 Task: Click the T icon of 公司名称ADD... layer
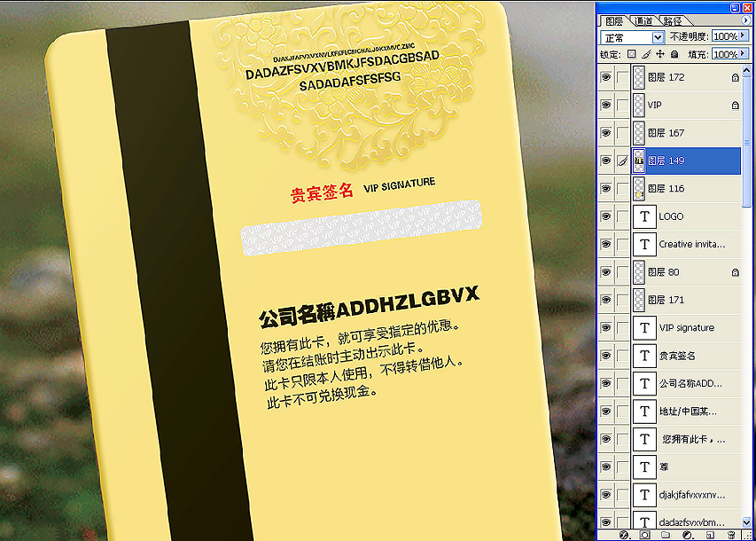[644, 384]
